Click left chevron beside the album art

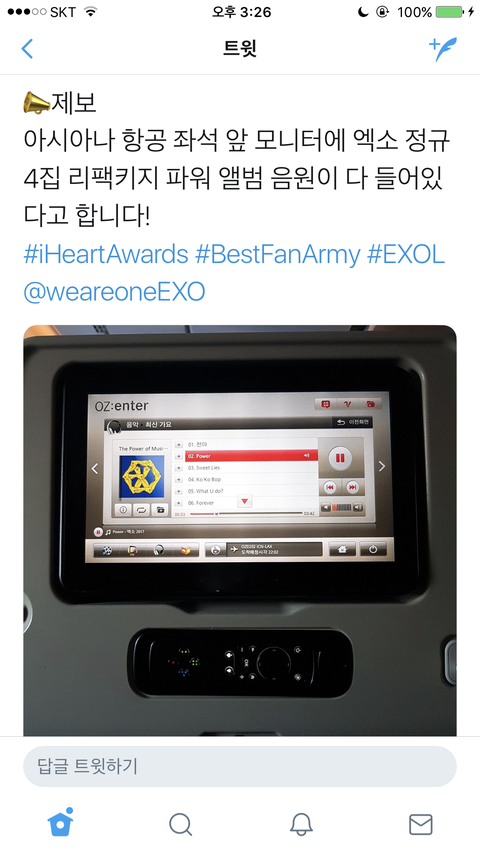tap(95, 468)
